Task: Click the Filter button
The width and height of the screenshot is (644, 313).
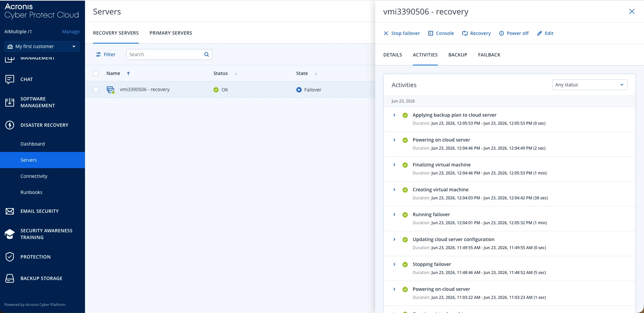Action: click(x=106, y=54)
